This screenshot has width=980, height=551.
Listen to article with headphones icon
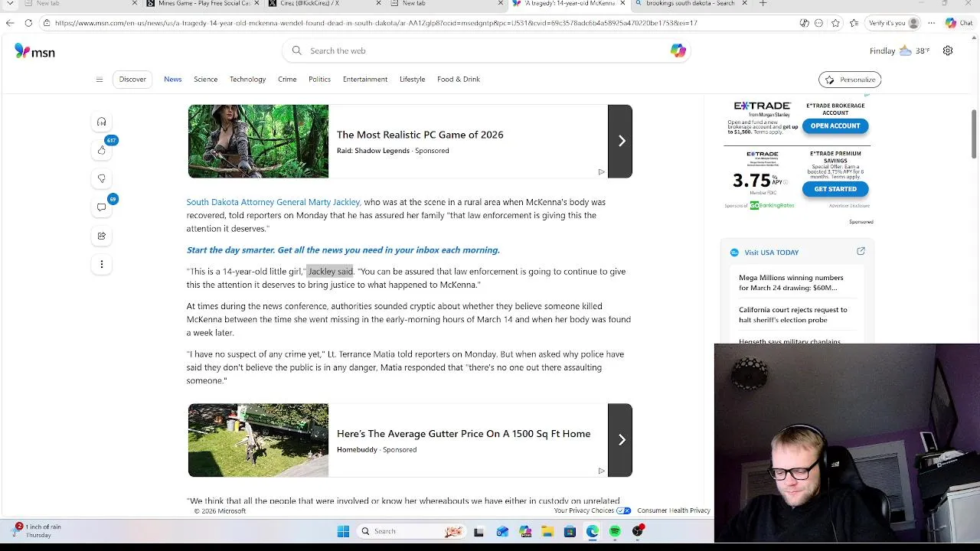(102, 122)
